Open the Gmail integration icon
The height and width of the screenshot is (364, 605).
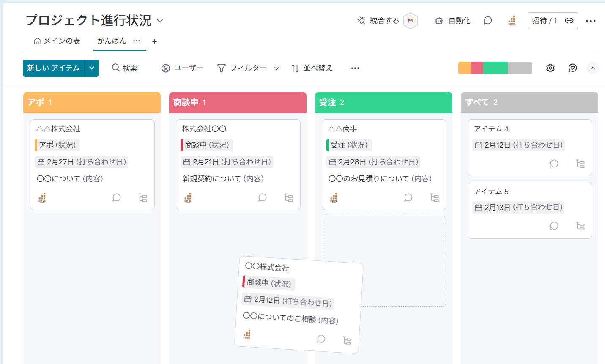410,21
